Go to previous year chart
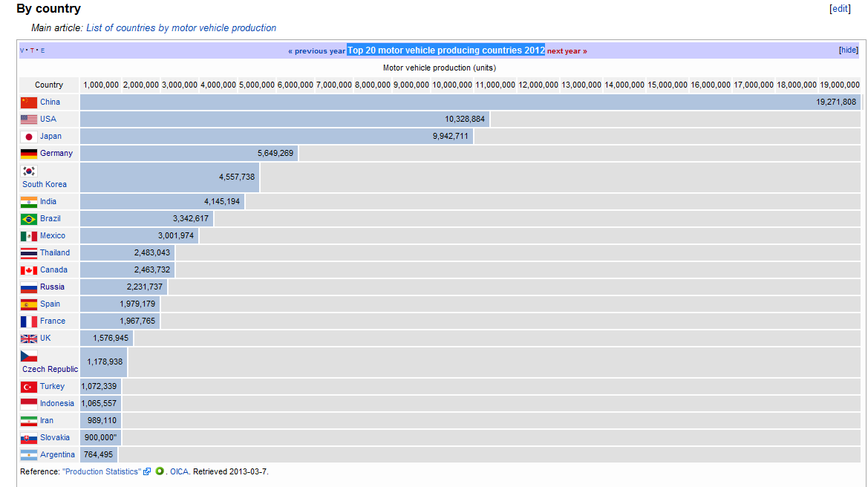Image resolution: width=868 pixels, height=487 pixels. (x=316, y=51)
